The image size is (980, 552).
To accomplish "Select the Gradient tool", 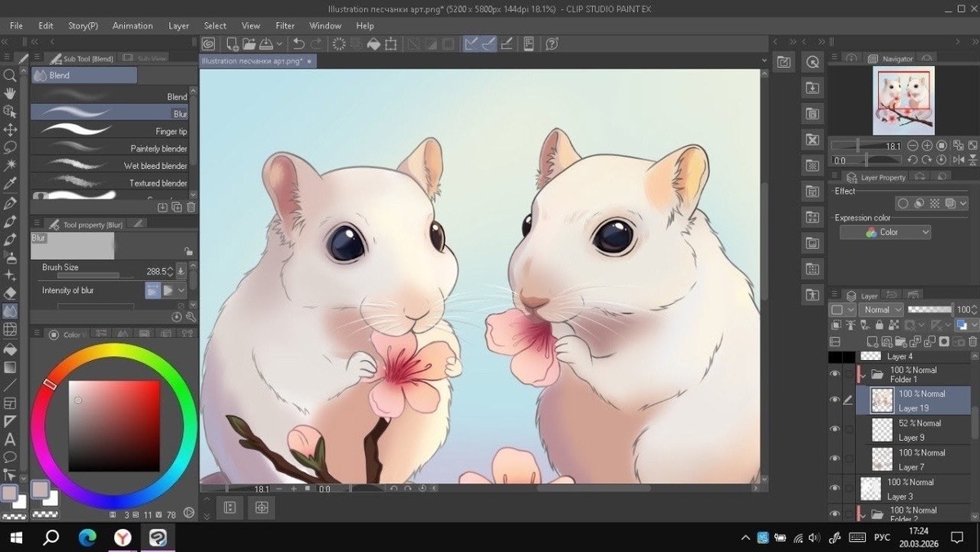I will 10,366.
